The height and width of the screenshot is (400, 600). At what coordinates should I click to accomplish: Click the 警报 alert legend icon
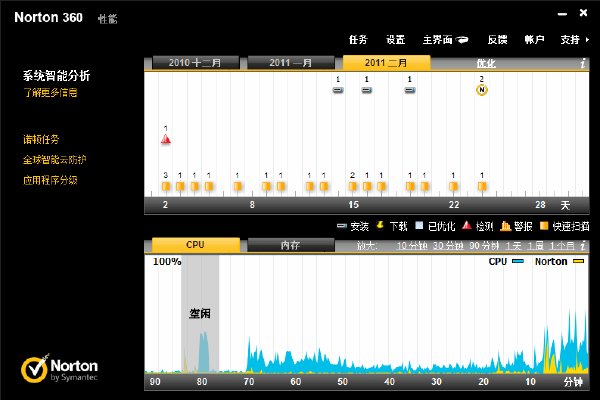pos(505,226)
